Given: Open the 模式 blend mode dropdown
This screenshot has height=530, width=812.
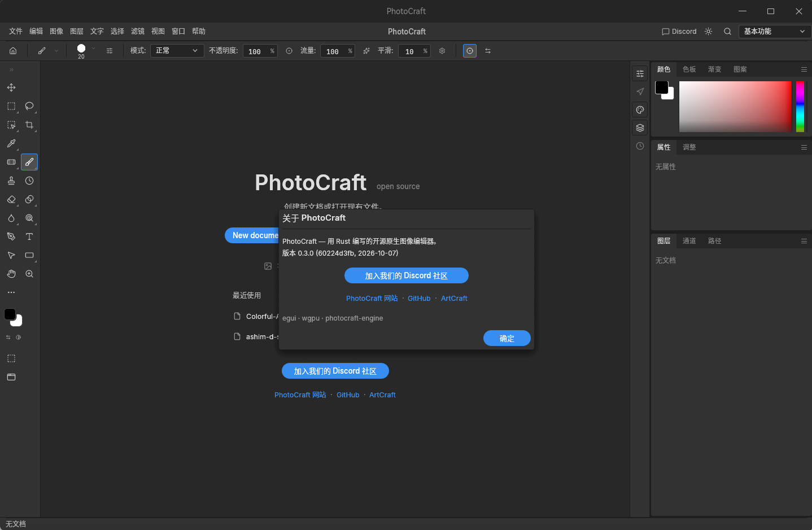Looking at the screenshot, I should [177, 51].
